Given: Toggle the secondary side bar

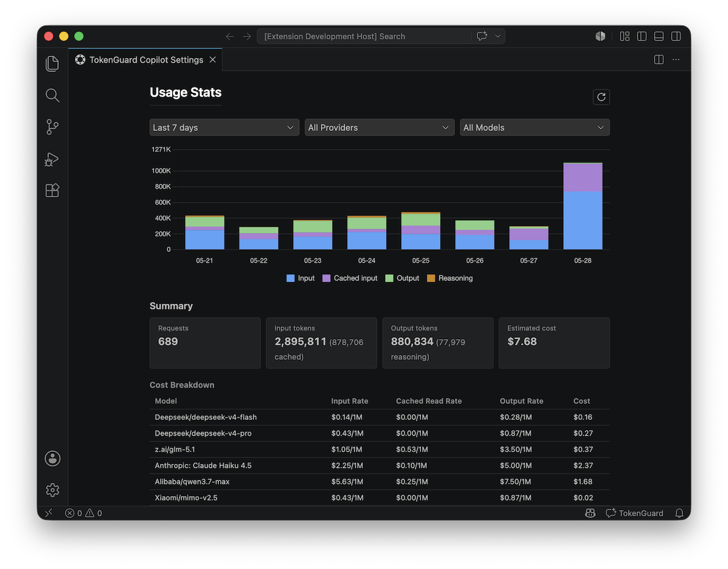Looking at the screenshot, I should click(x=676, y=36).
